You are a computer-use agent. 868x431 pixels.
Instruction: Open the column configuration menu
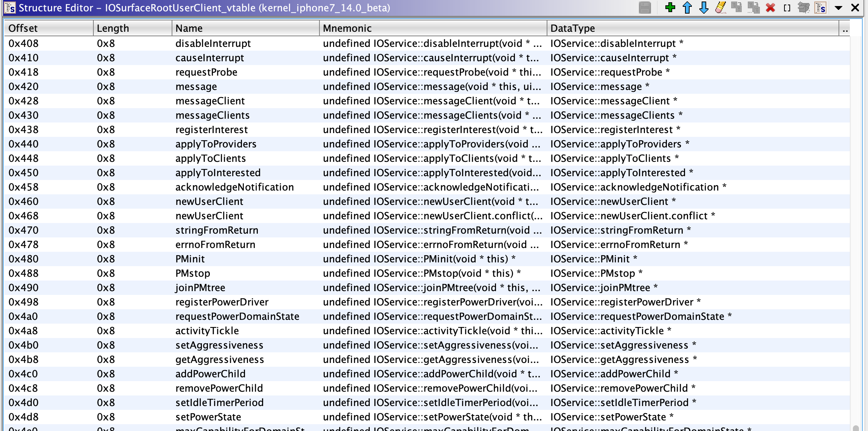[845, 28]
